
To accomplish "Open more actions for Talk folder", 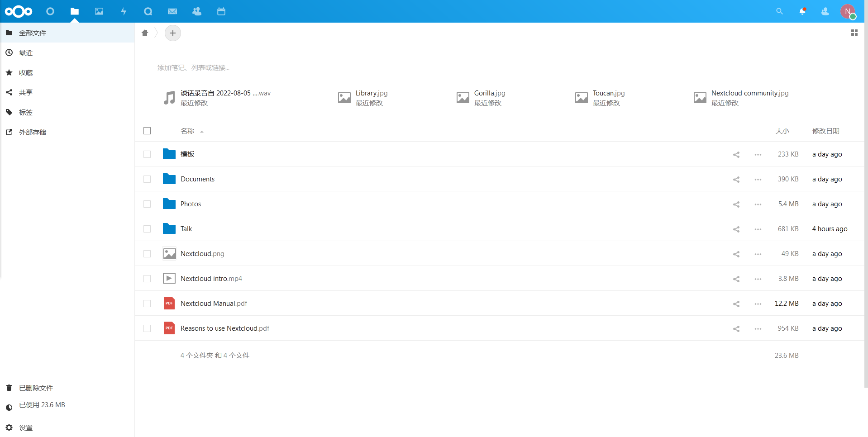I will click(758, 229).
